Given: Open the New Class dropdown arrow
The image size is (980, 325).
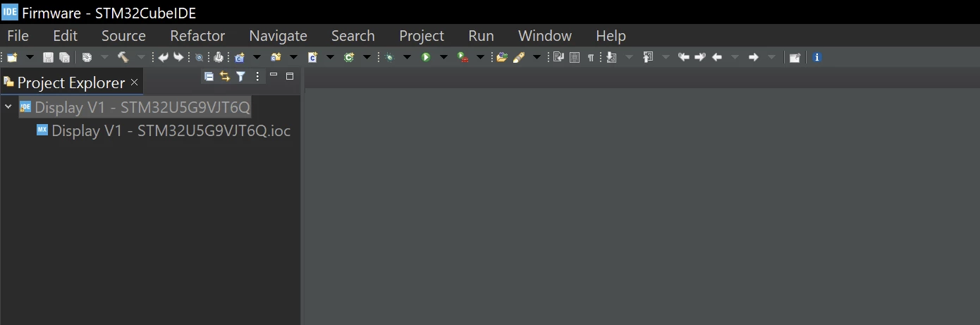Looking at the screenshot, I should pyautogui.click(x=367, y=57).
